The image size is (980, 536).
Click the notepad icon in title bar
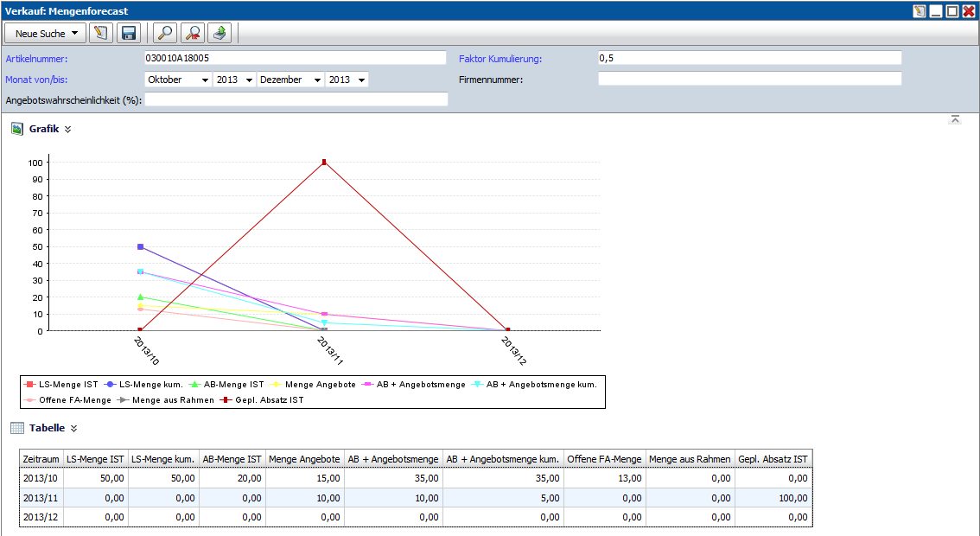click(x=919, y=11)
